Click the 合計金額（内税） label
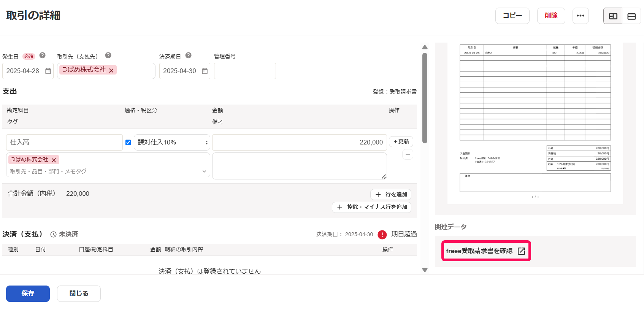Viewport: 644px width, 311px height. tap(32, 194)
